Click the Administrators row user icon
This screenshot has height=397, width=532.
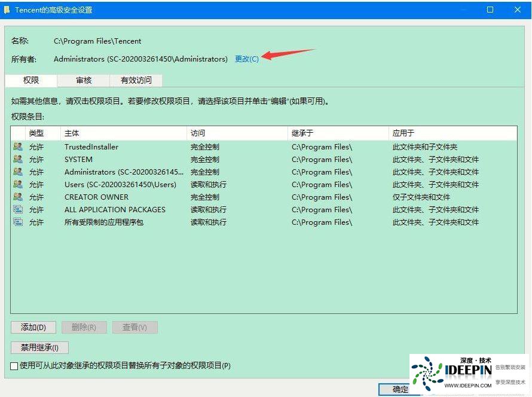click(18, 172)
